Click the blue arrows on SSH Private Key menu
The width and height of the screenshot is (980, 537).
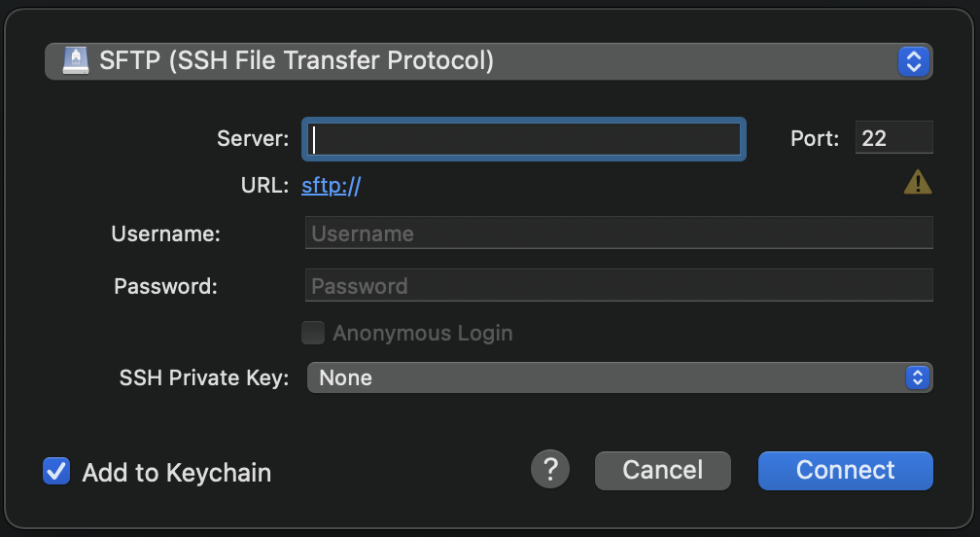coord(916,377)
